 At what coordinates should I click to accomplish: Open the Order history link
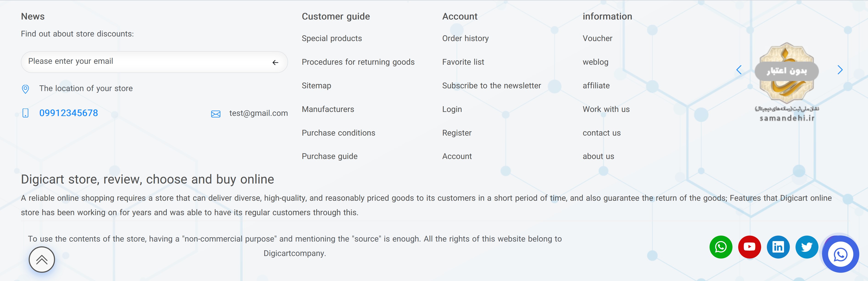point(465,38)
